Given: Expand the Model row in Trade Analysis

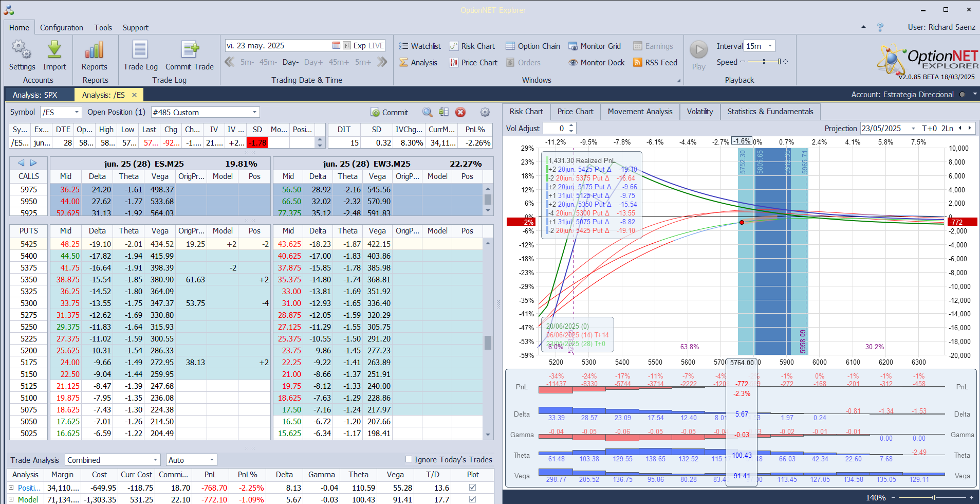Looking at the screenshot, I should point(11,499).
